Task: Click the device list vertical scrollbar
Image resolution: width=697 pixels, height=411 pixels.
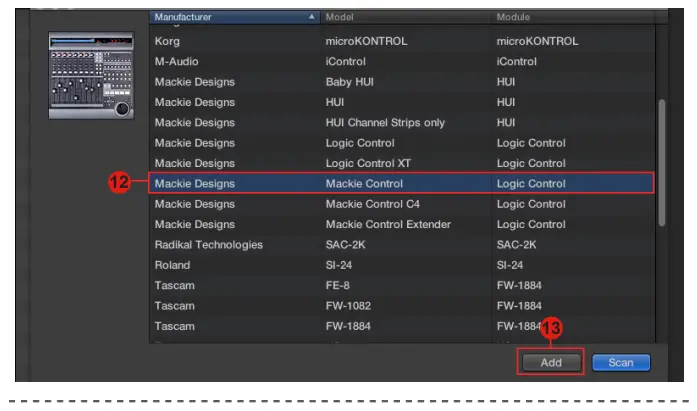Action: (x=662, y=163)
